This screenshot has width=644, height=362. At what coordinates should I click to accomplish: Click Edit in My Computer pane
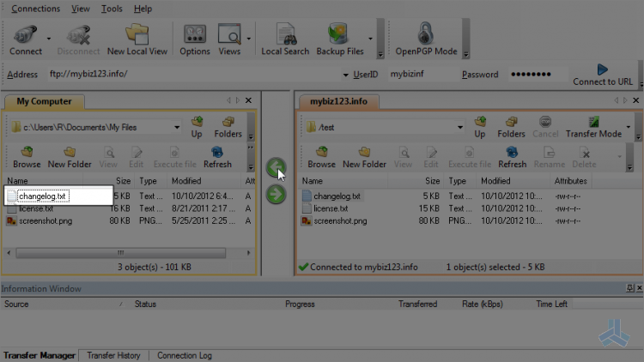(137, 158)
